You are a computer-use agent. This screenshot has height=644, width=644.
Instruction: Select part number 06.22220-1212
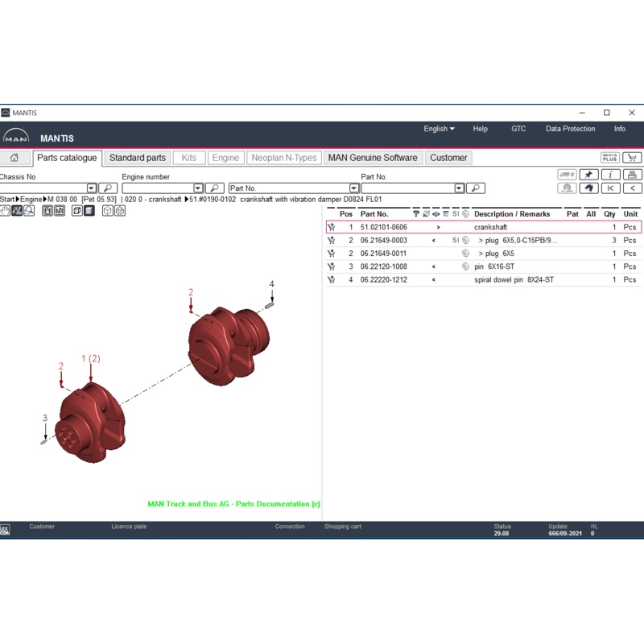[384, 279]
